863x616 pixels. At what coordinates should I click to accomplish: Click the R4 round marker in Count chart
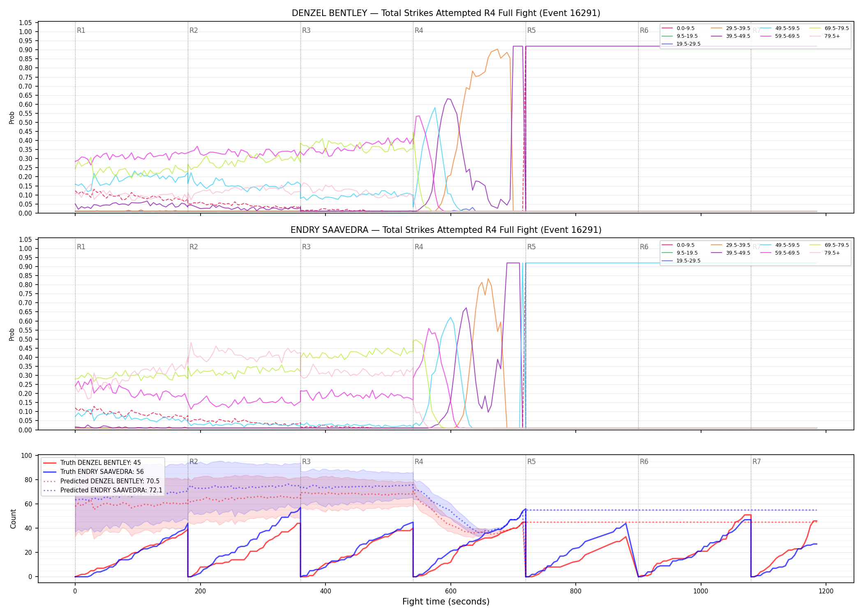tap(419, 462)
